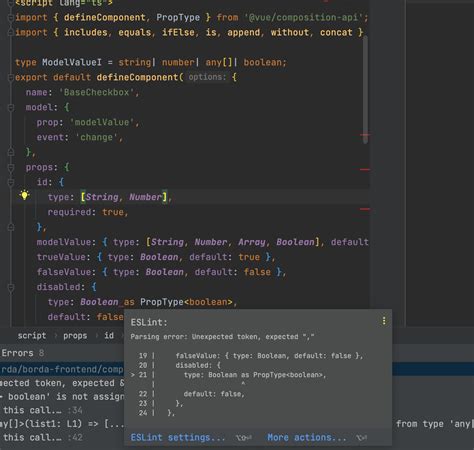
Task: Click the 'required: true' line
Action: (x=88, y=212)
